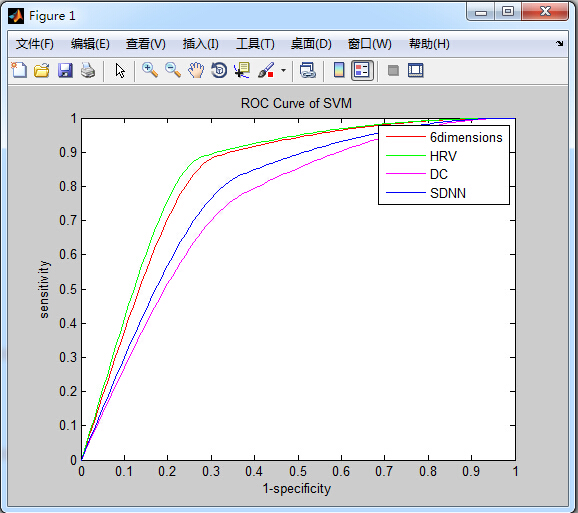The width and height of the screenshot is (578, 513).
Task: Toggle the Insert Legend button
Action: click(x=362, y=70)
